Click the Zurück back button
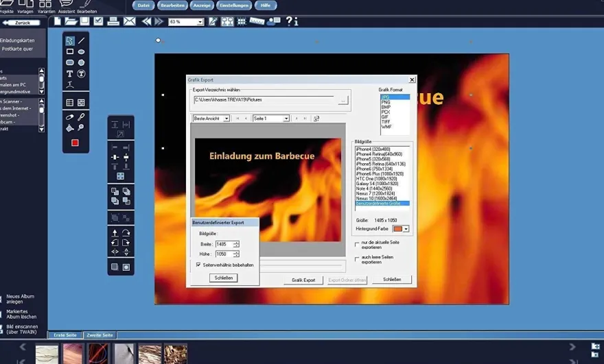Screen dimensions: 604x364 coord(21,23)
